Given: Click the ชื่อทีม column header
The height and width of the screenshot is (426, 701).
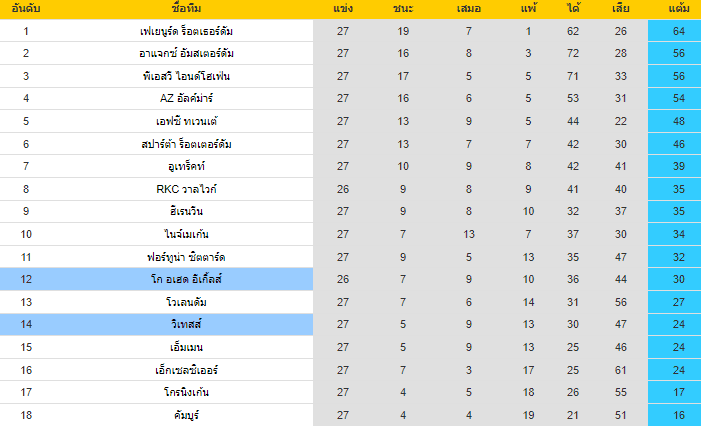Looking at the screenshot, I should [187, 9].
